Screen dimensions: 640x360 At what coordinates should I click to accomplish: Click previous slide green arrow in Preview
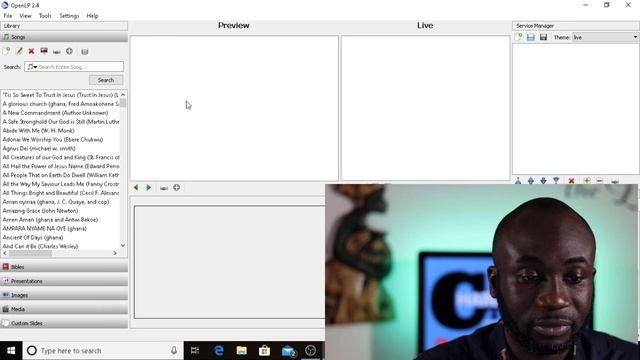point(136,188)
